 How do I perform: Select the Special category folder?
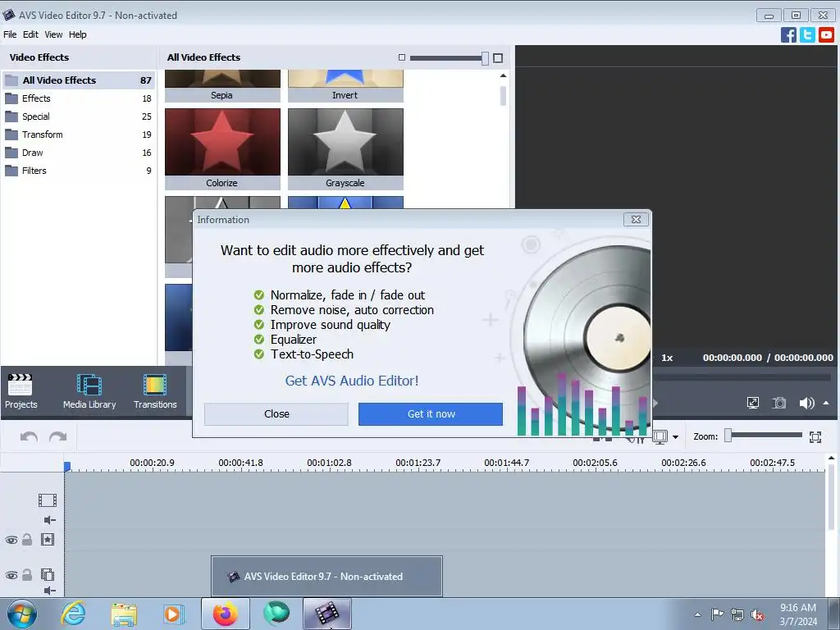(79, 116)
